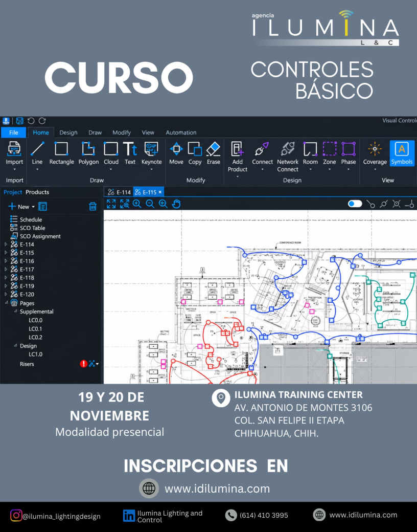Click the Zone tool

(330, 153)
